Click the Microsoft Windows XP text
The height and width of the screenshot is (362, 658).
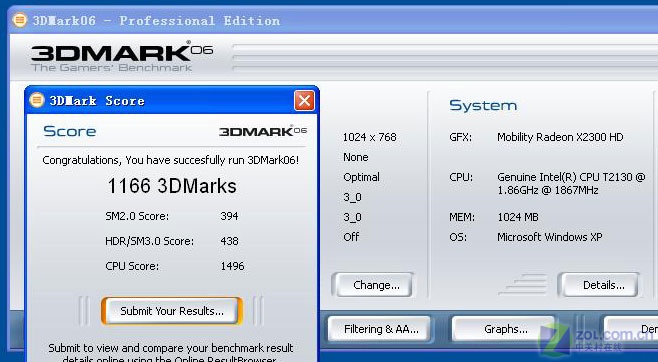point(550,237)
